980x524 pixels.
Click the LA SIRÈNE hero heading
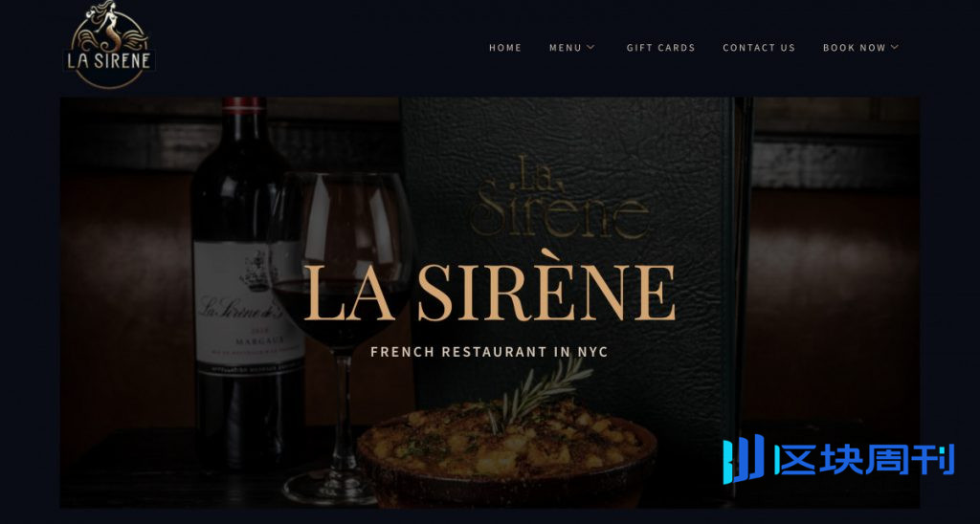click(x=489, y=294)
